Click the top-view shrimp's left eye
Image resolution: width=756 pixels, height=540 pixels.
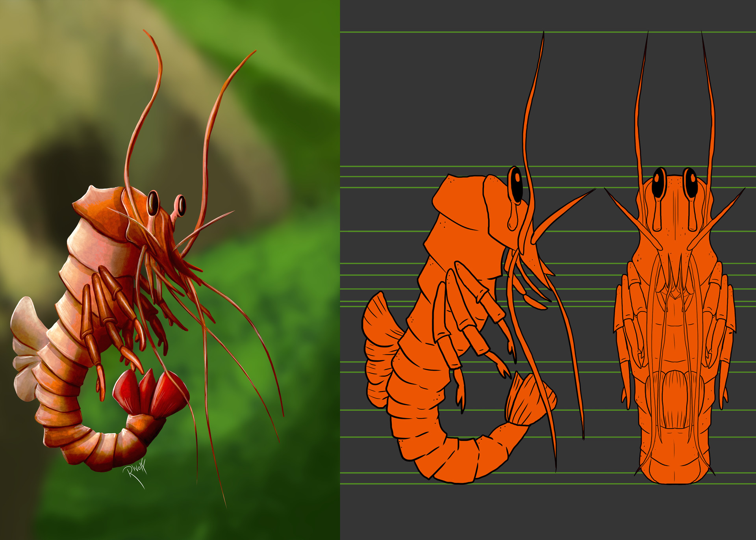tap(659, 184)
